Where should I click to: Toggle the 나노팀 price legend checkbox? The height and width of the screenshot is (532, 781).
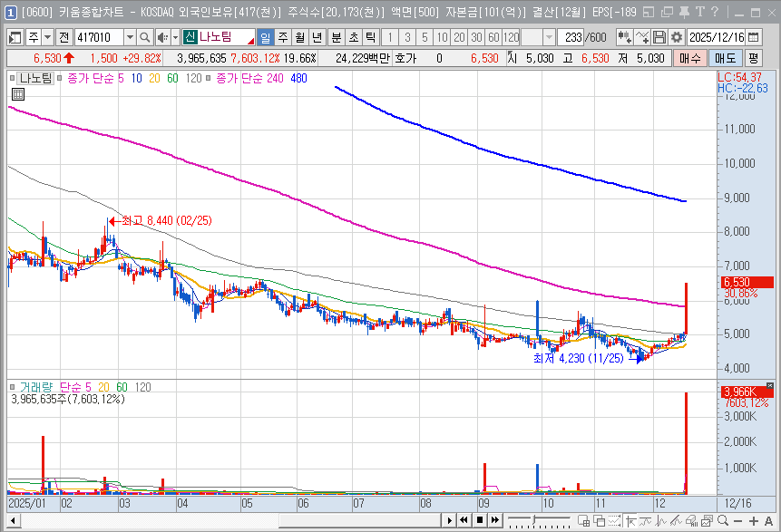pyautogui.click(x=13, y=78)
